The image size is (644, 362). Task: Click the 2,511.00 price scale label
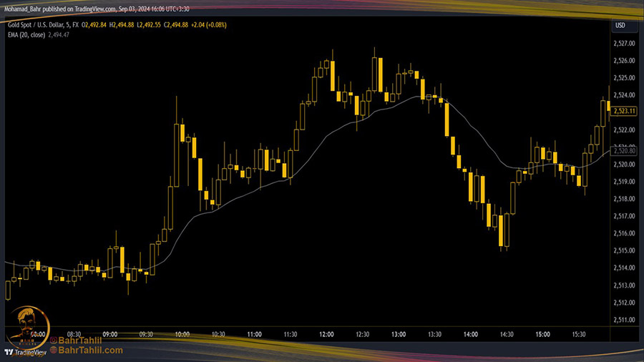(625, 320)
